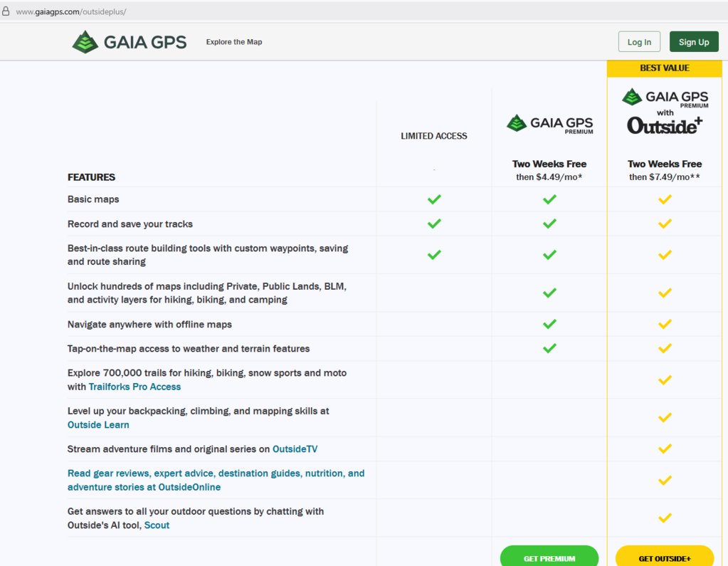Click Limited Access checkmark for route building tools
728x566 pixels.
click(x=434, y=255)
